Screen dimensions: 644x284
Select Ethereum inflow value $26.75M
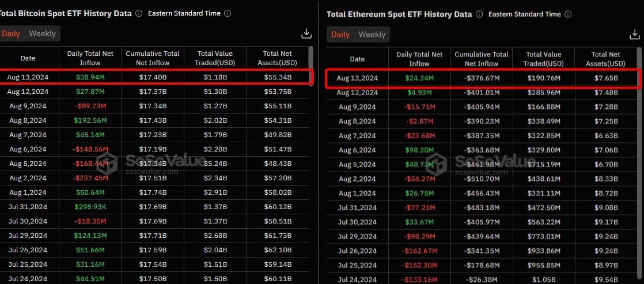pos(419,193)
